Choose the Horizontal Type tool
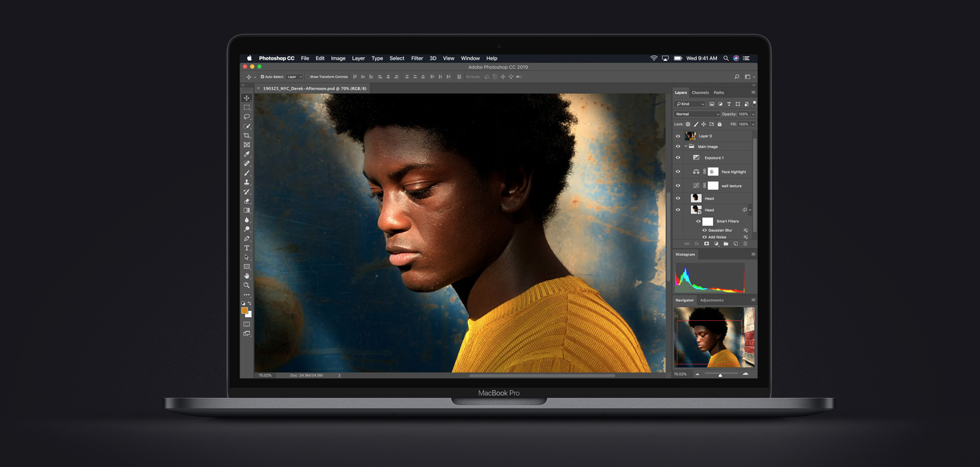 [x=246, y=248]
